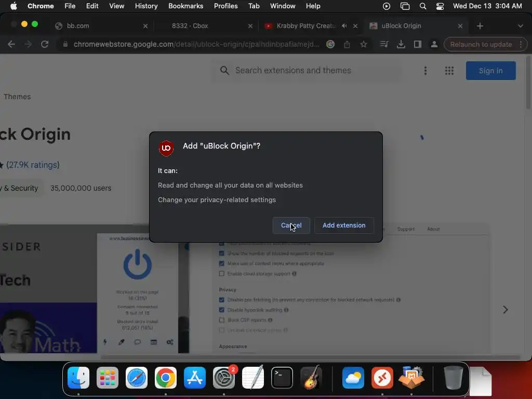Confirm with the Add extension button
This screenshot has height=399, width=532.
[344, 225]
